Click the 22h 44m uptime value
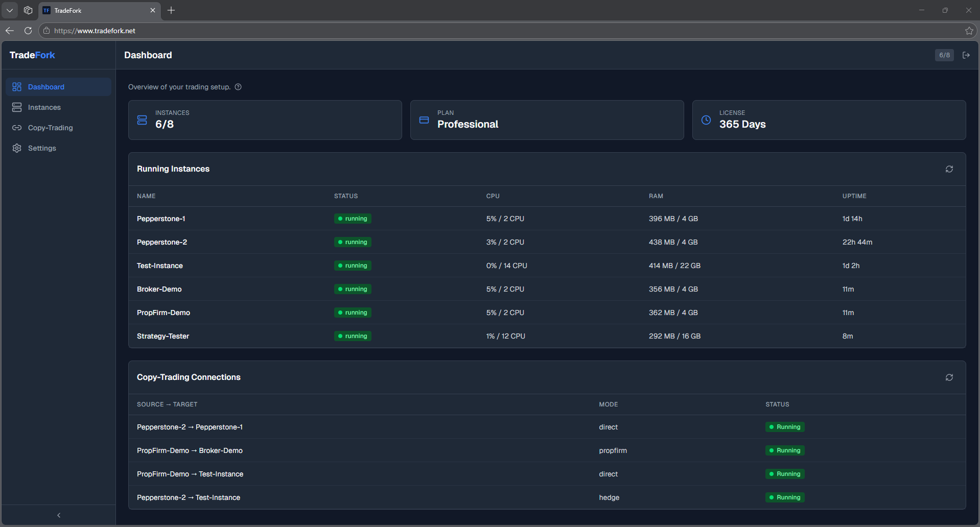Screen dimensions: 980x527 click(857, 242)
